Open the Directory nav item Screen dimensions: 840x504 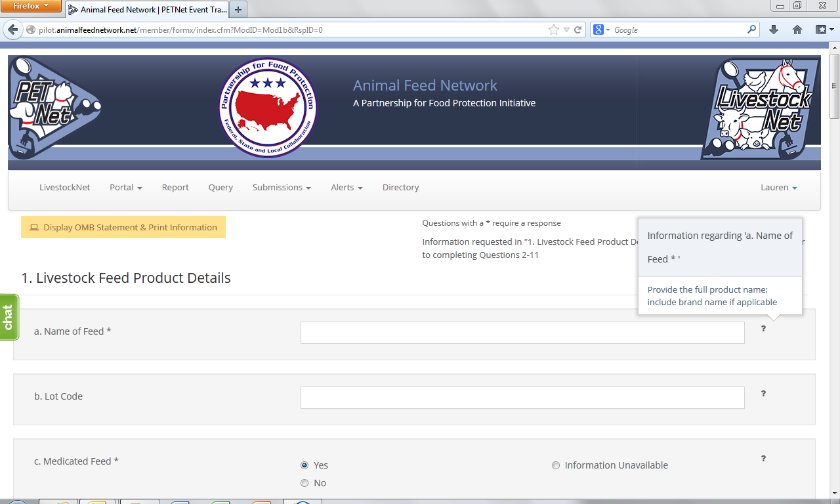400,188
